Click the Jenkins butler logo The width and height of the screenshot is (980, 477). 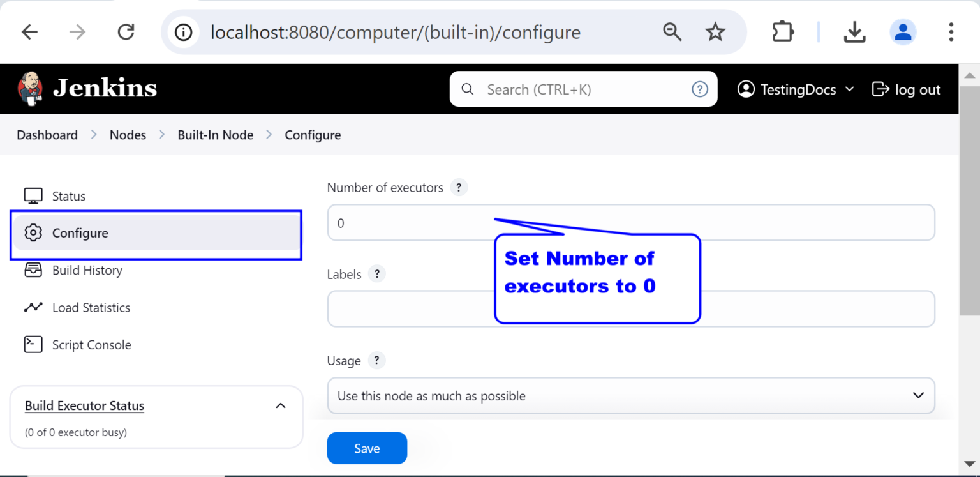coord(30,88)
